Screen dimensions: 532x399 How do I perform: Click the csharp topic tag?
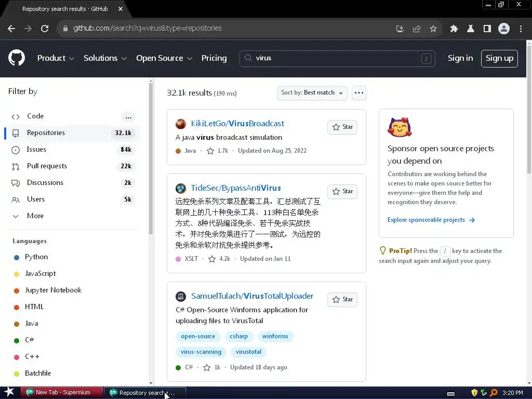(x=239, y=336)
